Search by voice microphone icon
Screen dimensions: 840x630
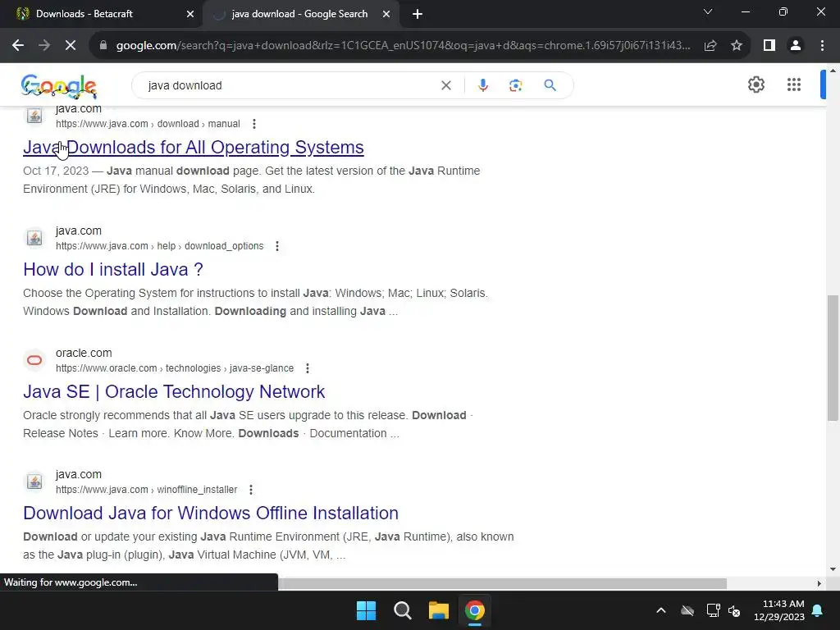coord(482,85)
